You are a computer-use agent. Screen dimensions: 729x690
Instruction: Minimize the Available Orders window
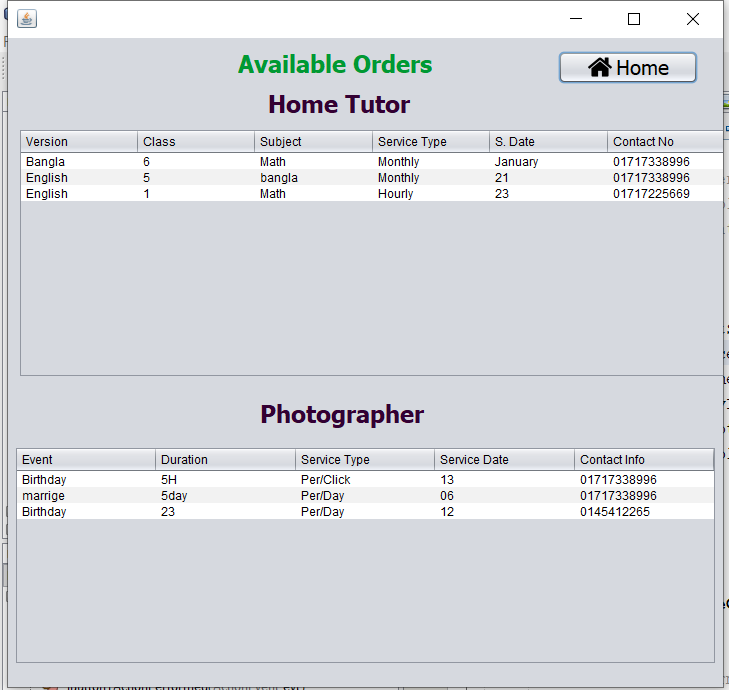576,19
